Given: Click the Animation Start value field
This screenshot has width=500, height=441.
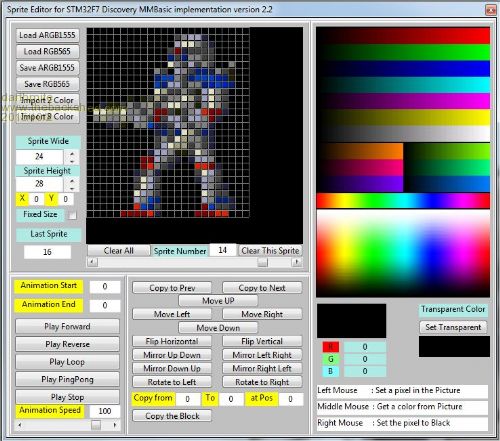Looking at the screenshot, I should tap(105, 287).
